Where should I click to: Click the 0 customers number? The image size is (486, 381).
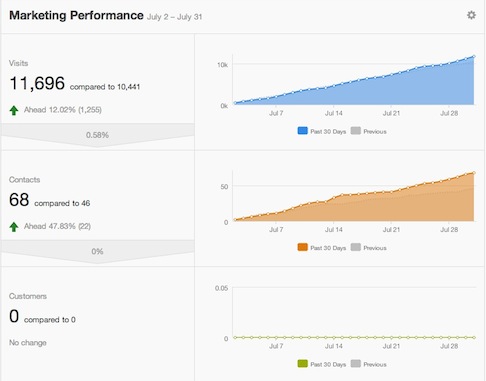[14, 316]
